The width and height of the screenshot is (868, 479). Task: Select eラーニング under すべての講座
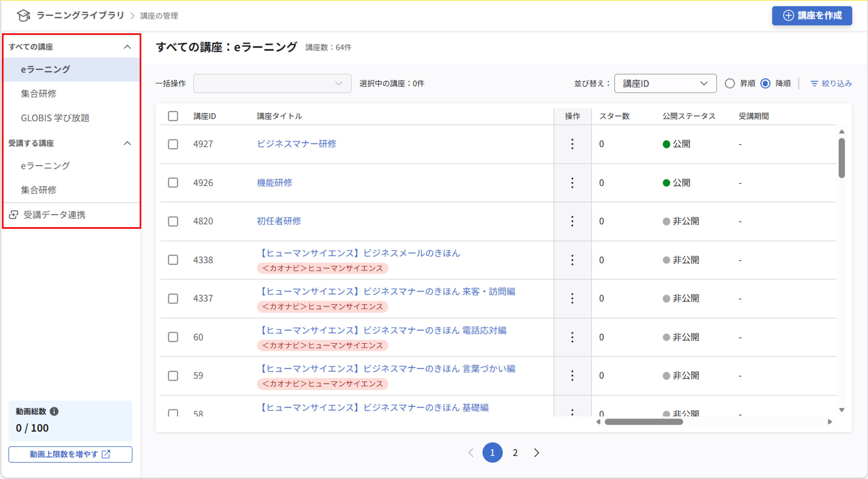[71, 69]
